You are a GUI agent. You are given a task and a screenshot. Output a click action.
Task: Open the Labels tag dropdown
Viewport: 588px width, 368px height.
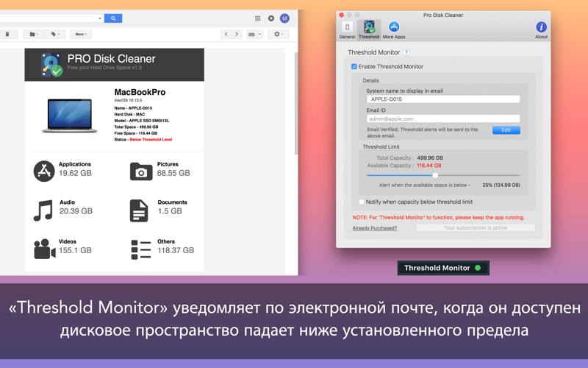[x=55, y=34]
